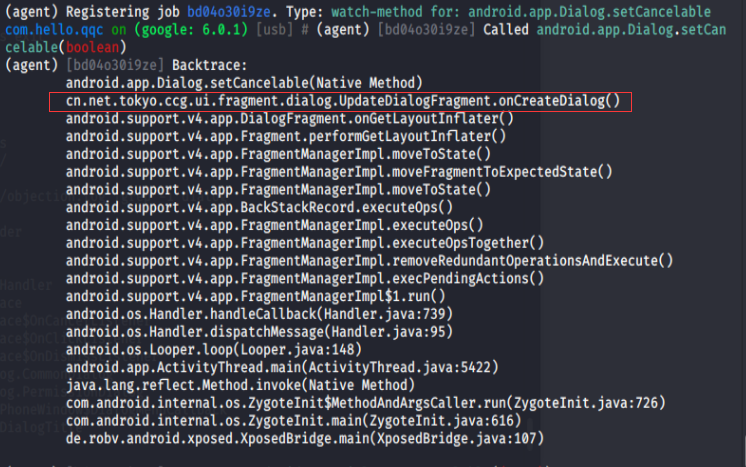Image resolution: width=746 pixels, height=467 pixels.
Task: Click the removeRedundantOperationsAndExecute() stack frame
Action: 370,260
